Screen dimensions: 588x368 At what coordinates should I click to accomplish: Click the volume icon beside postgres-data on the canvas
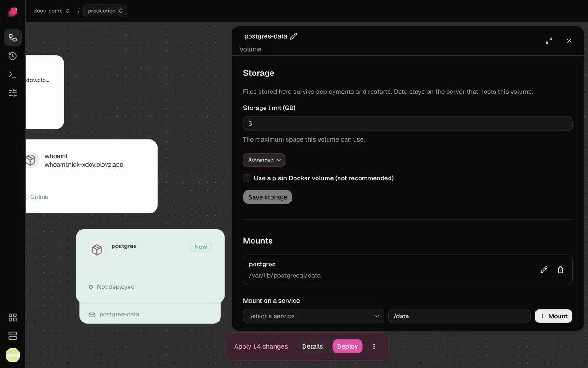(x=92, y=315)
